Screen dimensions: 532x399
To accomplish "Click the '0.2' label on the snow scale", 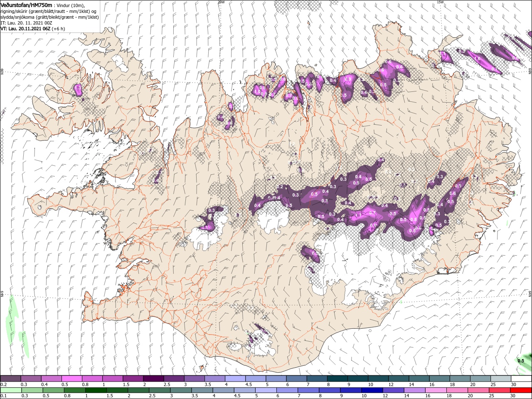I will pos(3,385).
